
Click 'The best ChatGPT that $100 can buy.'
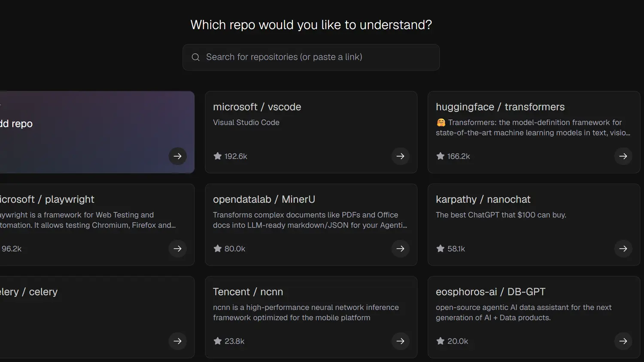click(x=501, y=215)
